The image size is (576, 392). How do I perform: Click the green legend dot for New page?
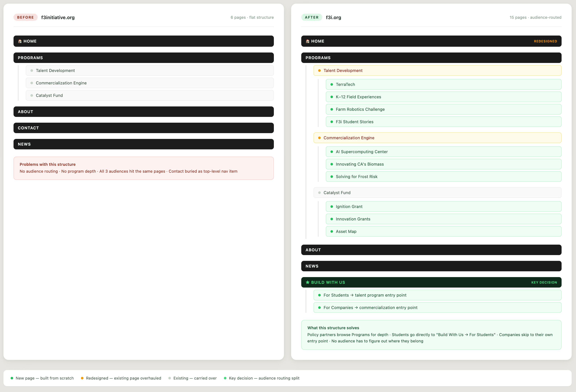(x=12, y=378)
